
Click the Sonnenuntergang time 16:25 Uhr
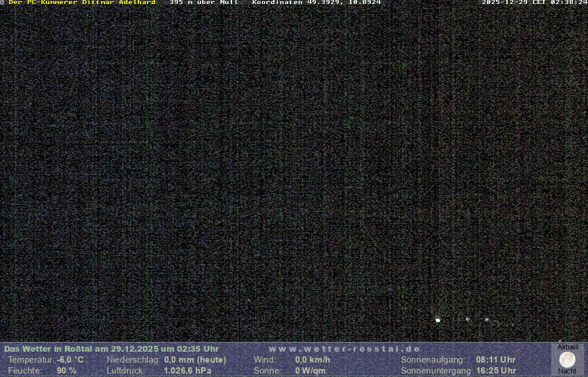[496, 371]
